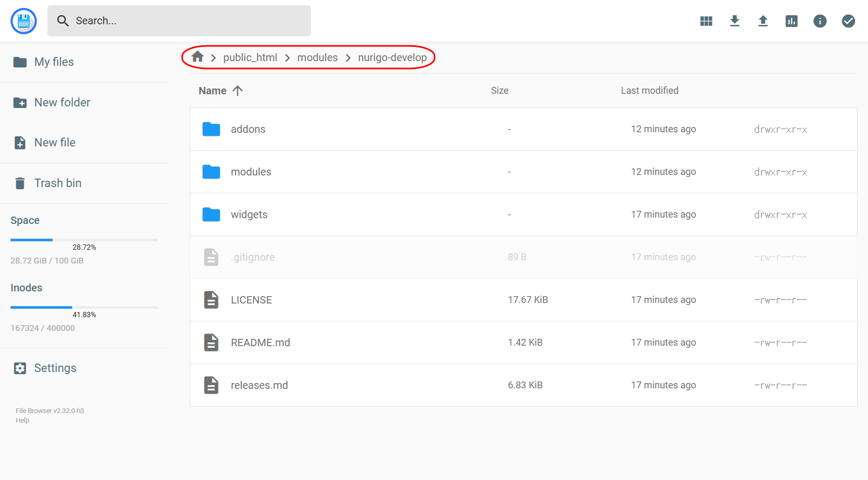Click the addons folder name
This screenshot has width=868, height=480.
248,129
